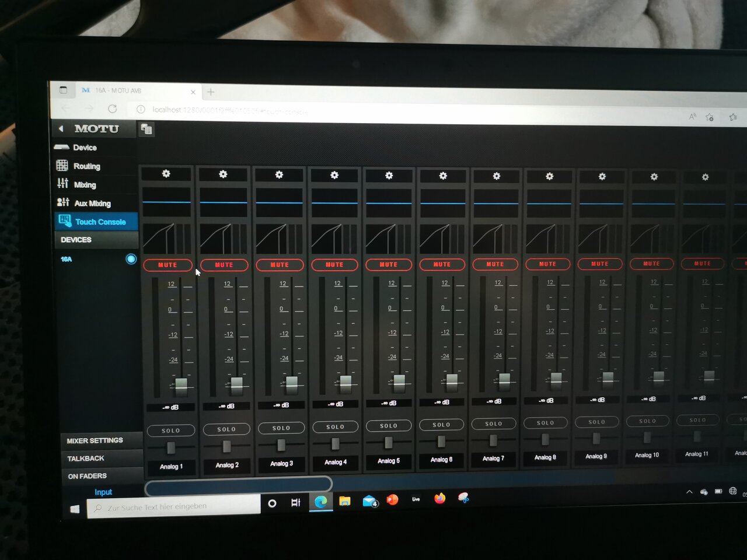Click the Input label under On Faders
747x560 pixels.
[x=103, y=492]
